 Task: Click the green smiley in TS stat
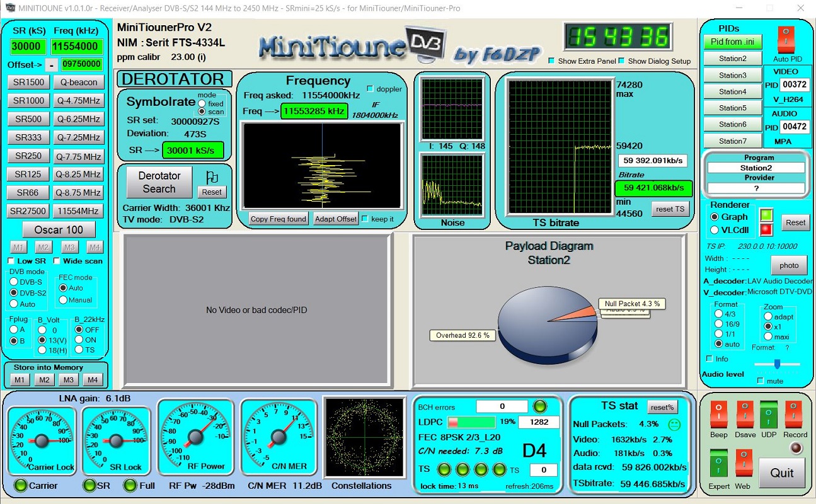coord(675,424)
